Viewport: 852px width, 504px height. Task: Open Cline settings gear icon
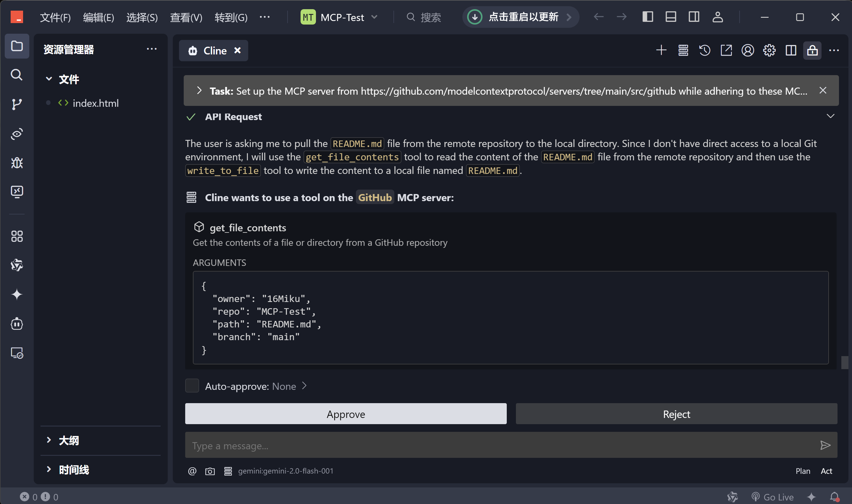click(x=769, y=51)
